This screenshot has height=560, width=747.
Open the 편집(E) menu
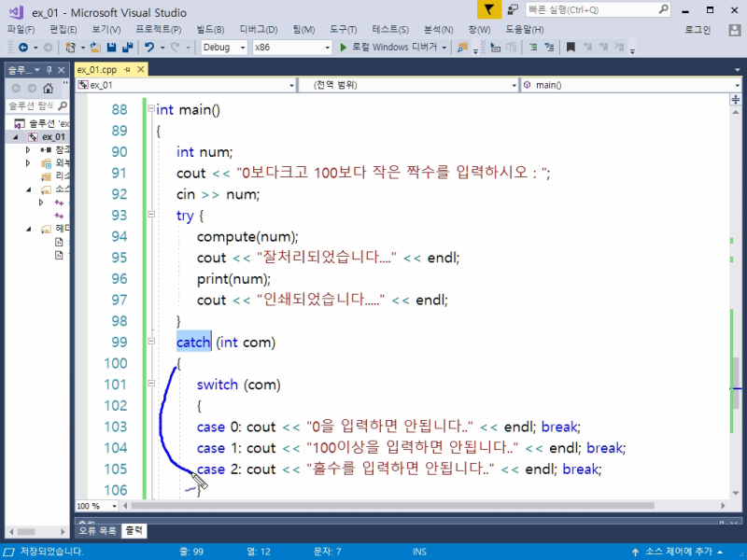[63, 30]
